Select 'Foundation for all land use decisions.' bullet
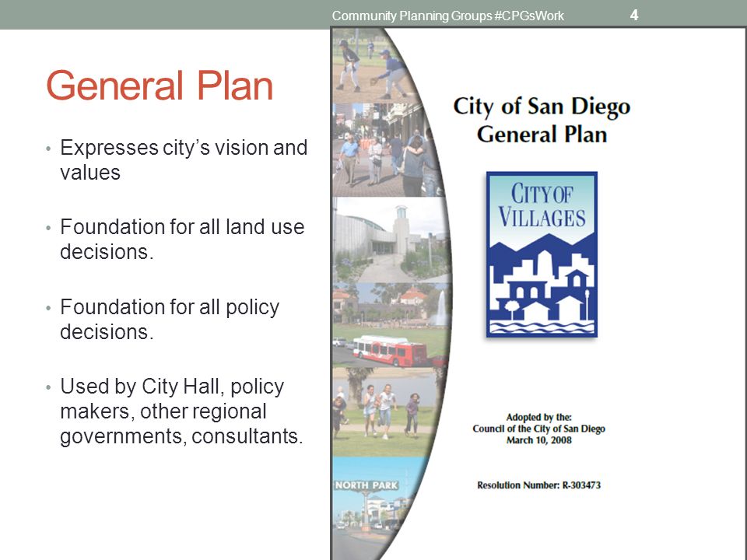Image resolution: width=747 pixels, height=560 pixels. 182,239
